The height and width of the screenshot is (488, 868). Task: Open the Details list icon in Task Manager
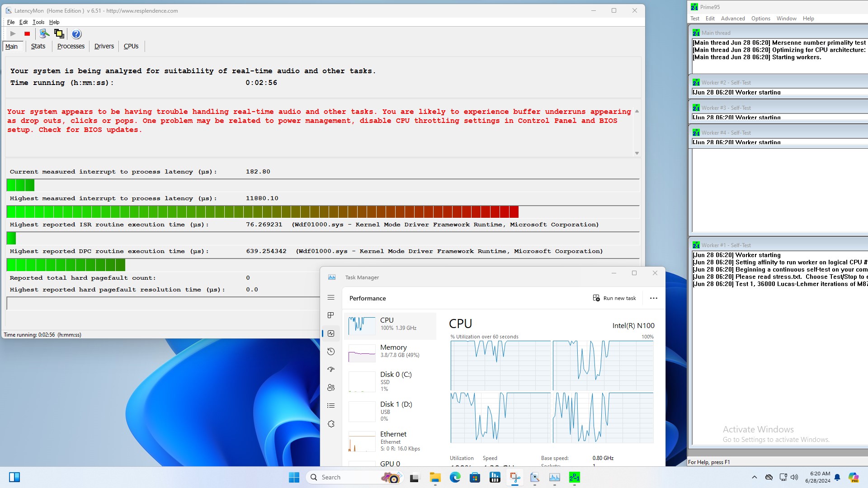pyautogui.click(x=331, y=406)
